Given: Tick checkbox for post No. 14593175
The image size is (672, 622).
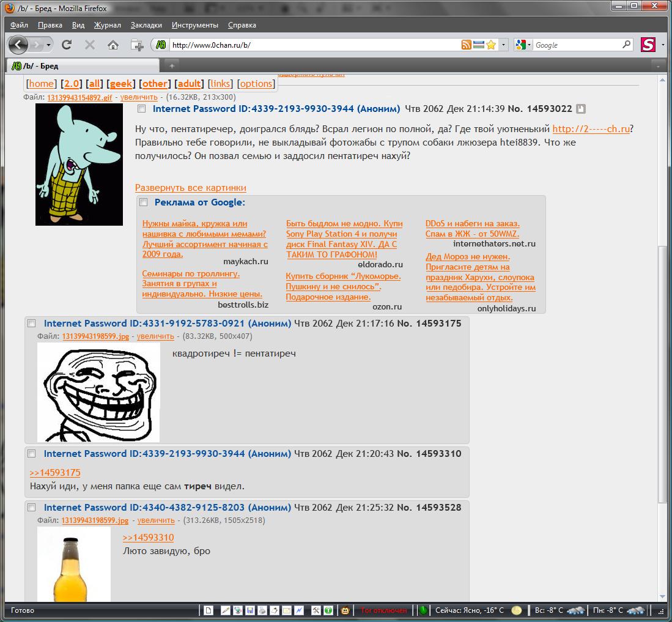Looking at the screenshot, I should pyautogui.click(x=32, y=323).
